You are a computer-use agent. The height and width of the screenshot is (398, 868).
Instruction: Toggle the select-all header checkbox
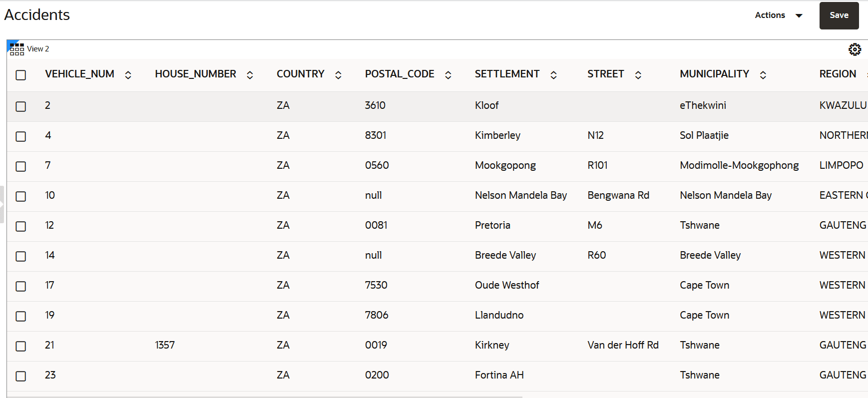point(21,75)
